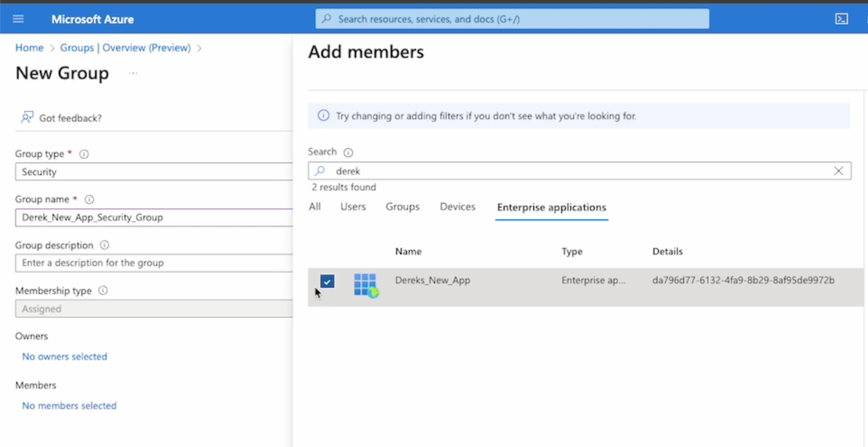868x447 pixels.
Task: Click the Group description input field
Action: (x=154, y=263)
